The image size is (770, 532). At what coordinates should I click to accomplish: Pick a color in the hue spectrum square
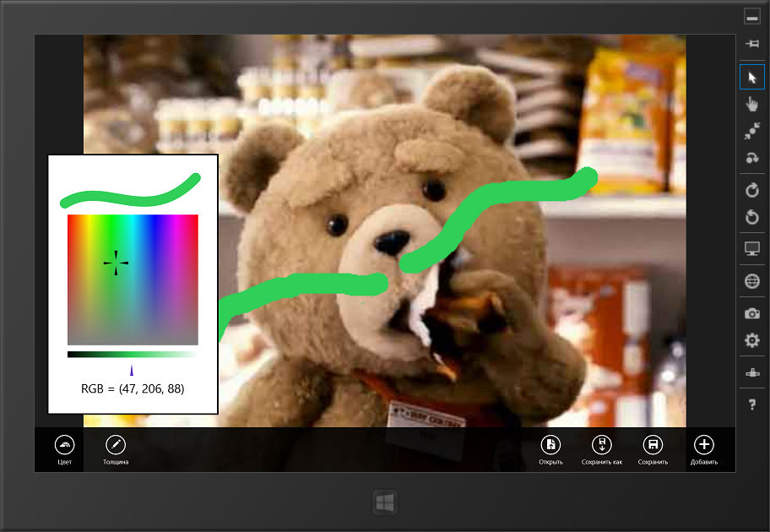point(133,280)
